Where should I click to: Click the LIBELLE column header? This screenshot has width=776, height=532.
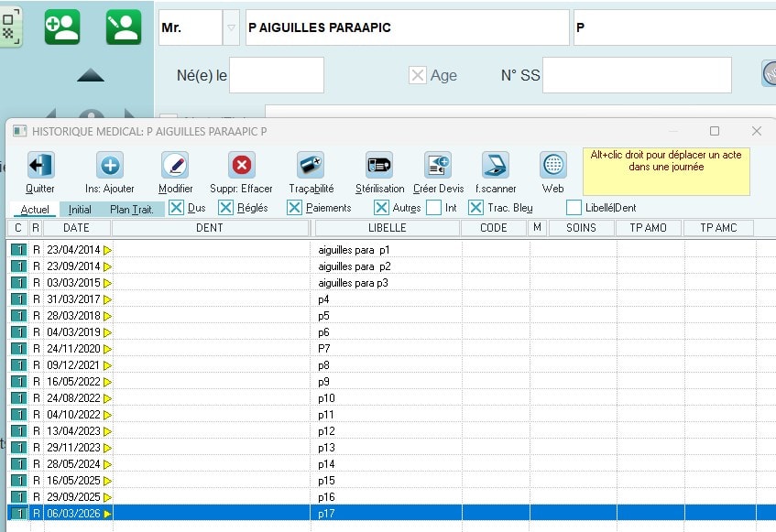pyautogui.click(x=387, y=228)
